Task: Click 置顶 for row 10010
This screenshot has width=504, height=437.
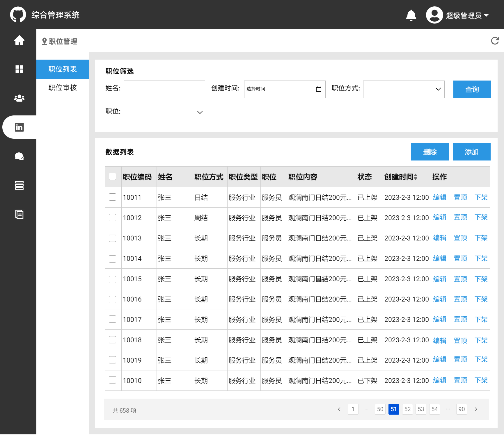Action: click(x=460, y=380)
